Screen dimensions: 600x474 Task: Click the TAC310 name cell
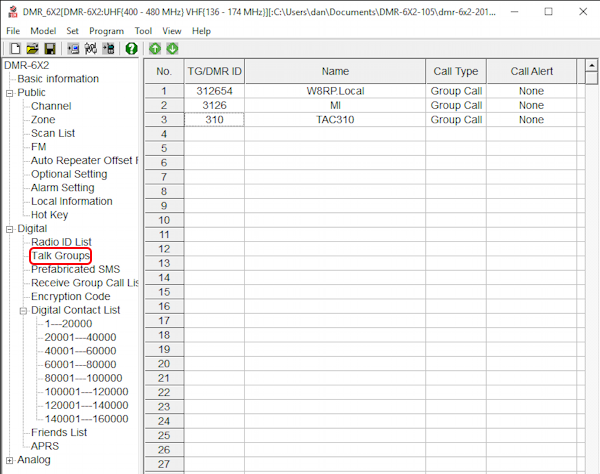[x=335, y=119]
